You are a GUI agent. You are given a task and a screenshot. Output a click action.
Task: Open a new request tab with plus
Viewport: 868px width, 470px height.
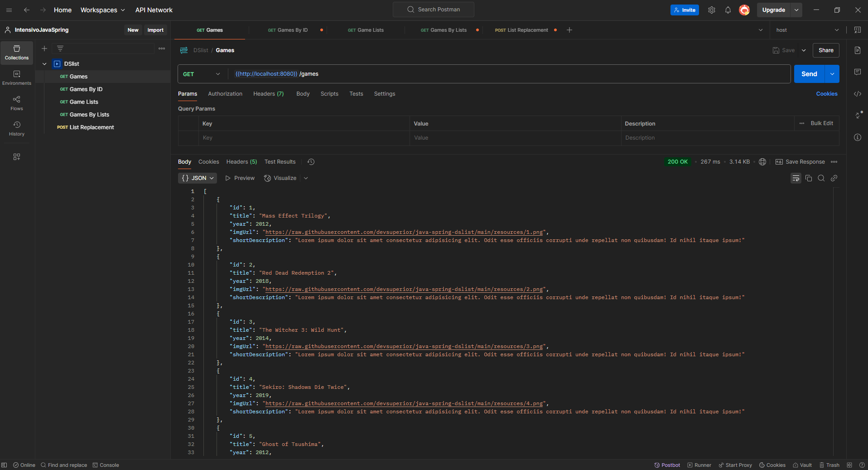pos(569,30)
